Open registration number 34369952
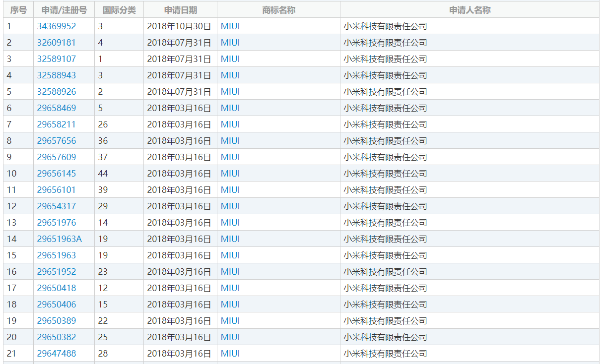The image size is (602, 364). tap(57, 26)
